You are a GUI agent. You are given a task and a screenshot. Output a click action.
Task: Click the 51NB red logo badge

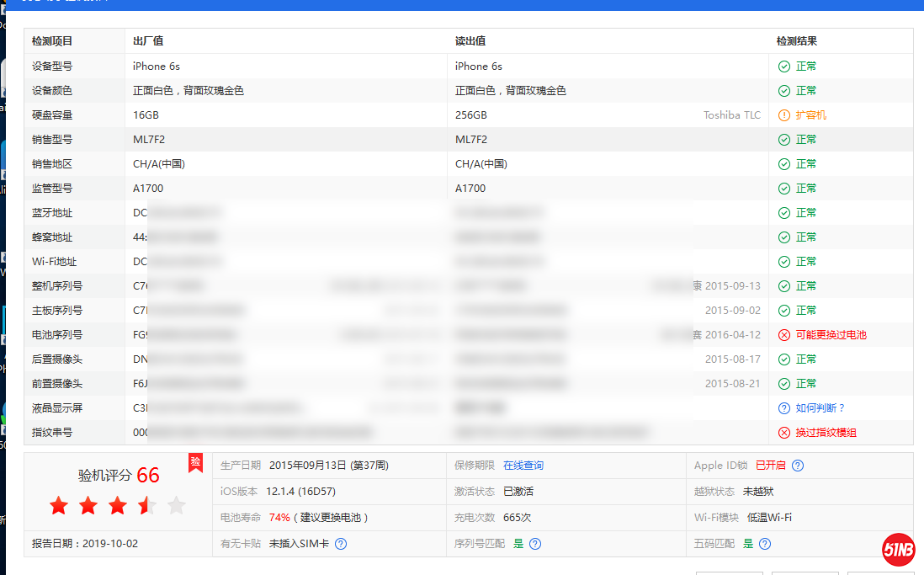899,550
